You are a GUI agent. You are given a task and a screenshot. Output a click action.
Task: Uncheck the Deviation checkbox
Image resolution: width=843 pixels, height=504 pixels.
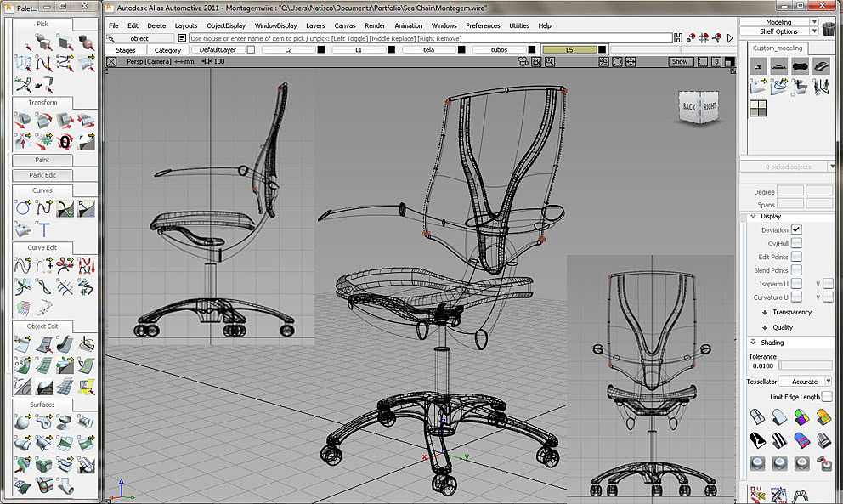796,229
